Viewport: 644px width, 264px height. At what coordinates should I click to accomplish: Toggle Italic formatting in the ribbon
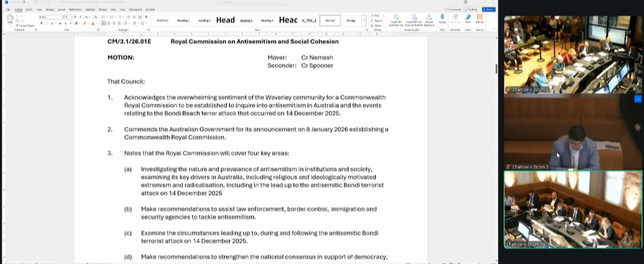point(47,23)
